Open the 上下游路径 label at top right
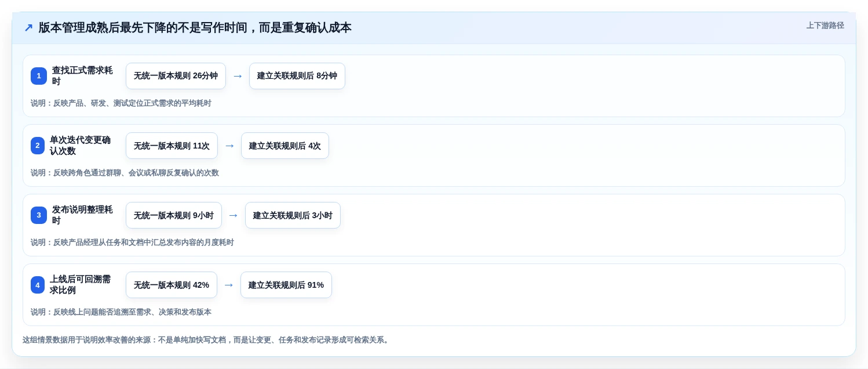 (825, 26)
